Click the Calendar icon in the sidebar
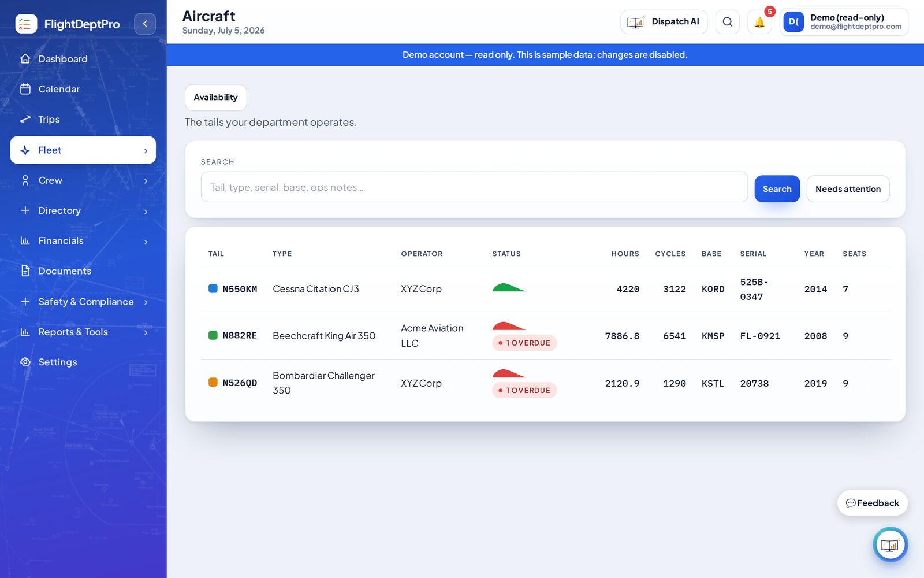Image resolution: width=924 pixels, height=578 pixels. point(25,89)
